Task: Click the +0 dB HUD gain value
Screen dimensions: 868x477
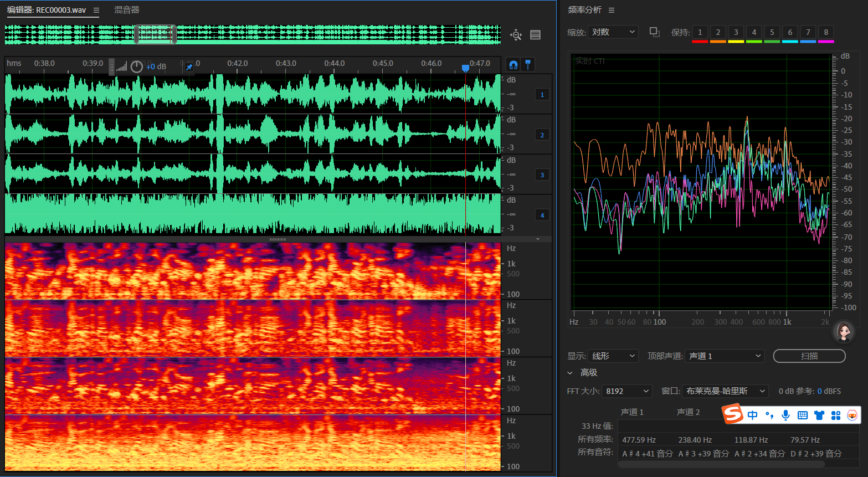Action: (156, 66)
